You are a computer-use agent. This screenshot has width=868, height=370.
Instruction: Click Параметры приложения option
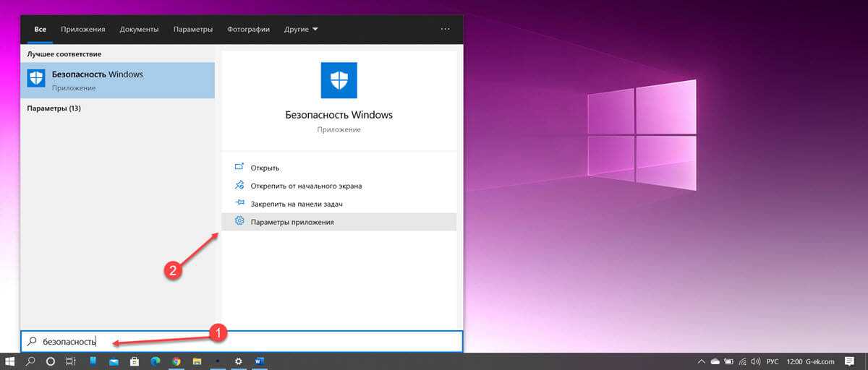click(292, 222)
